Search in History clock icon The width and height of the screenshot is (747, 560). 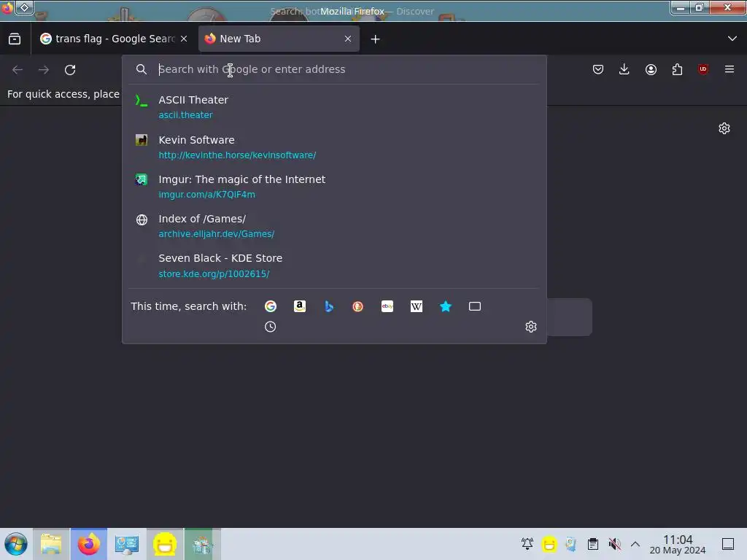[270, 327]
